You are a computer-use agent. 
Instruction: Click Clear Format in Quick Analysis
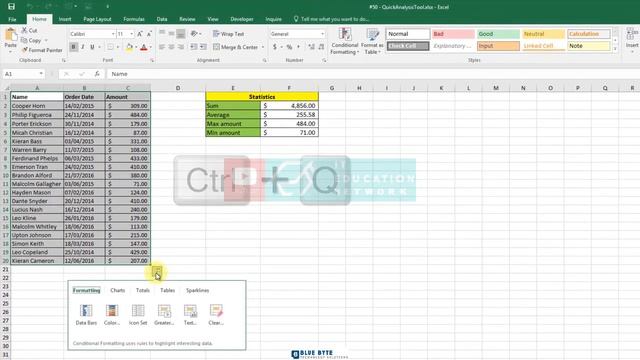216,315
